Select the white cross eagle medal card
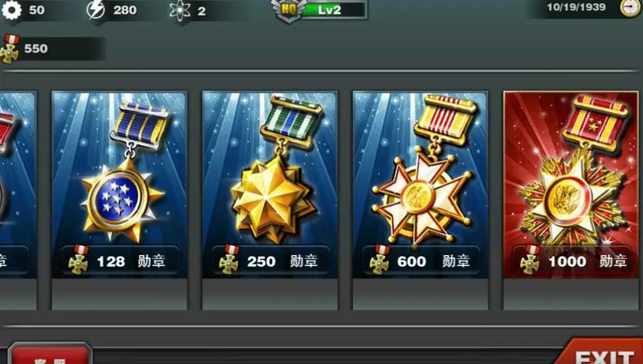The height and width of the screenshot is (364, 643). 420,184
